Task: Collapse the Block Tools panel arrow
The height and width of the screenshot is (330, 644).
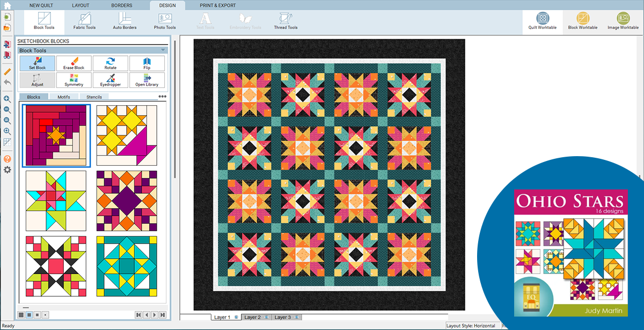Action: click(x=163, y=50)
